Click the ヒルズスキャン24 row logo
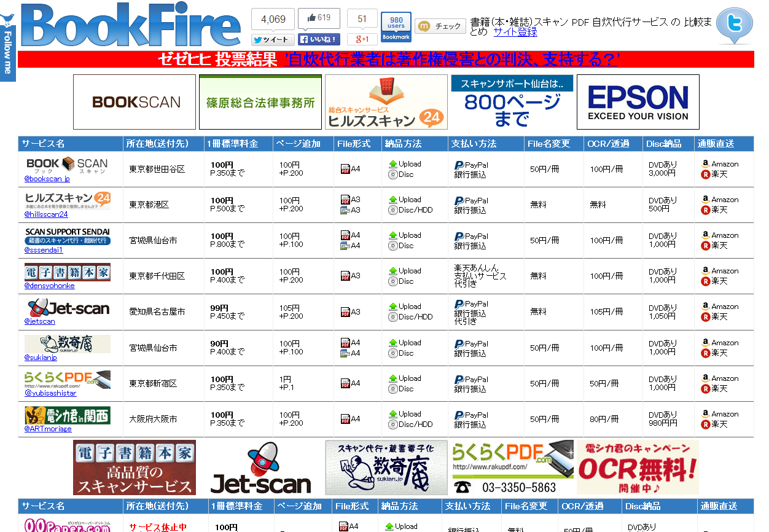 (68, 200)
